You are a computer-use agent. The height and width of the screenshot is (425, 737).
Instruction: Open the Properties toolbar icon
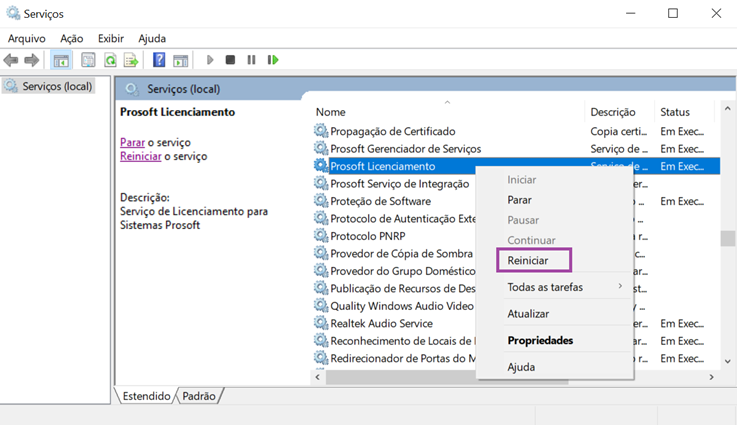(x=88, y=60)
